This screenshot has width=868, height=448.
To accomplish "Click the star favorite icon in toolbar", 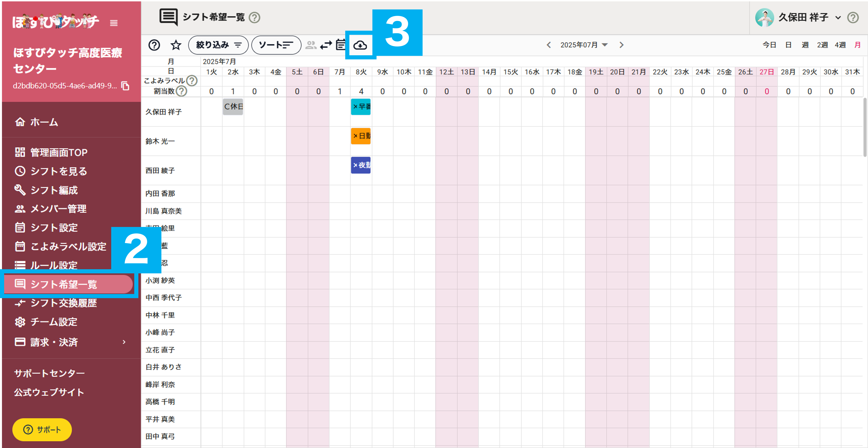I will 176,45.
